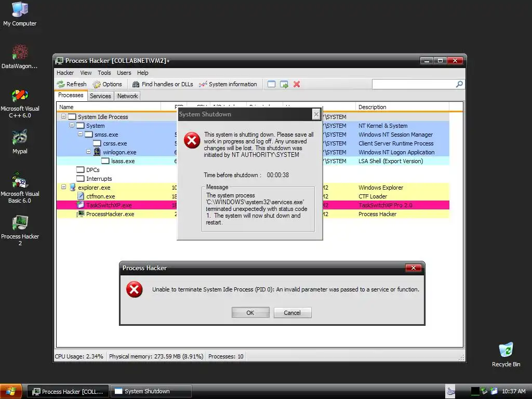532x399 pixels.
Task: Open System information from toolbar
Action: [x=228, y=84]
